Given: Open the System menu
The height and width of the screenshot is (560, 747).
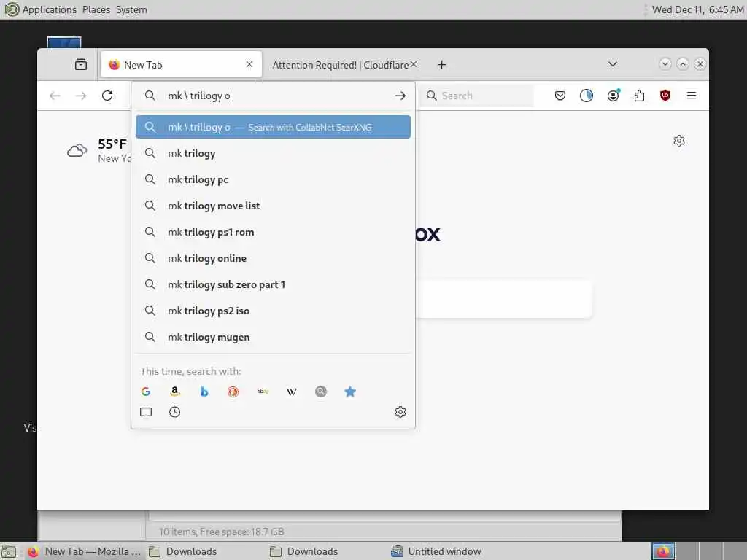Looking at the screenshot, I should point(131,9).
